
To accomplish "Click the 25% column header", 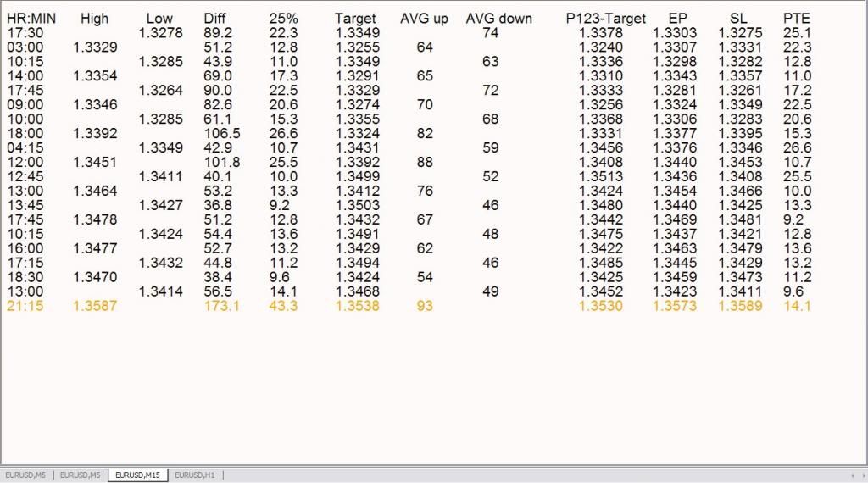I will [x=283, y=19].
